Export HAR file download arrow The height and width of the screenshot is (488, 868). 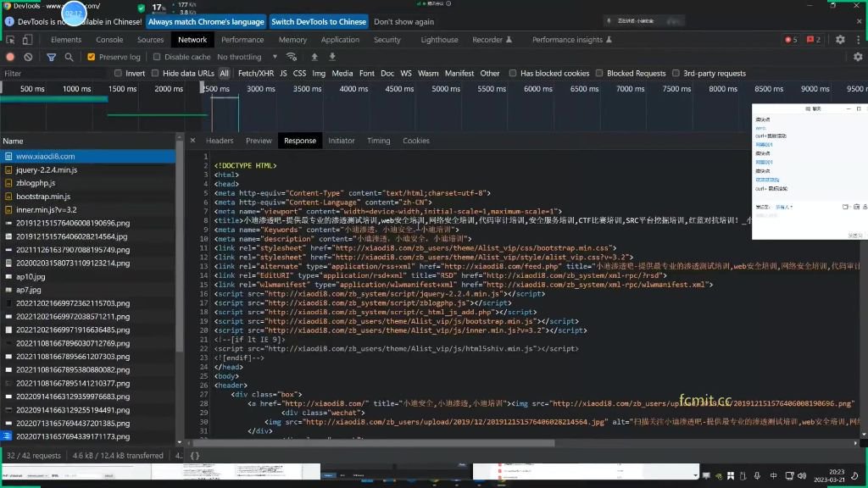tap(332, 57)
